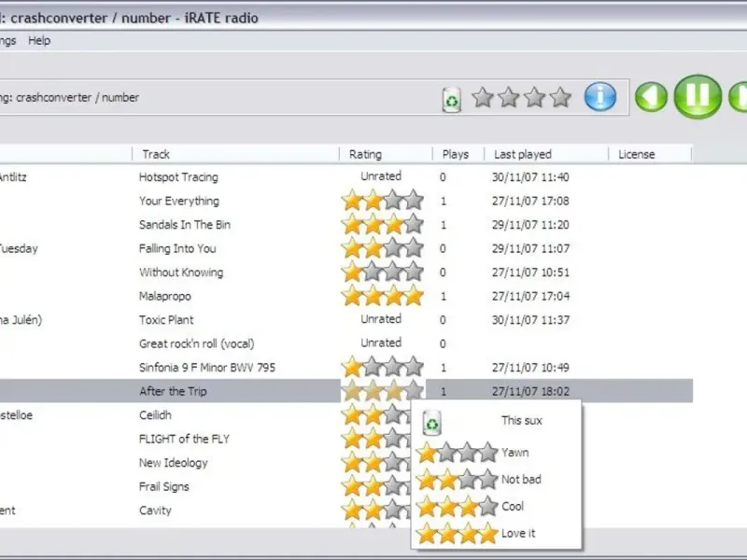Open the Help menu
Screen dimensions: 747x560
tap(39, 40)
